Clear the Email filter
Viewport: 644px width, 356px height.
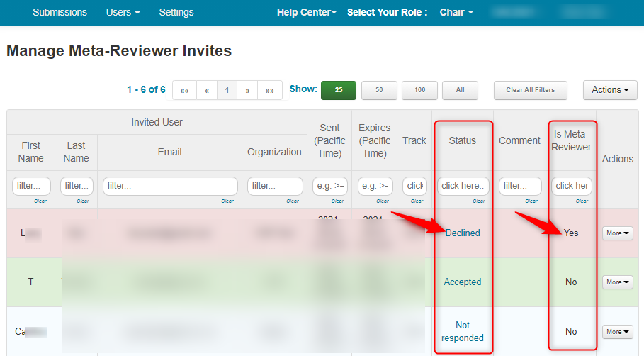click(x=227, y=201)
